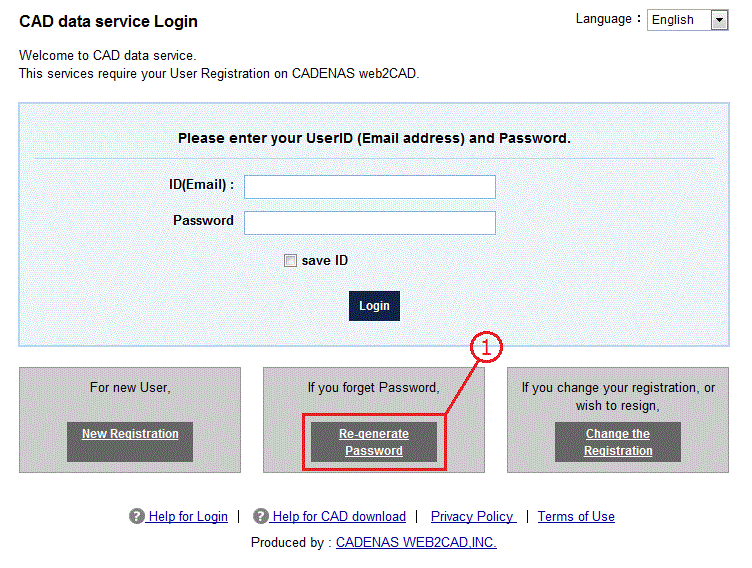Click the question mark icon beside Help for Login
This screenshot has height=568, width=752.
pos(137,516)
